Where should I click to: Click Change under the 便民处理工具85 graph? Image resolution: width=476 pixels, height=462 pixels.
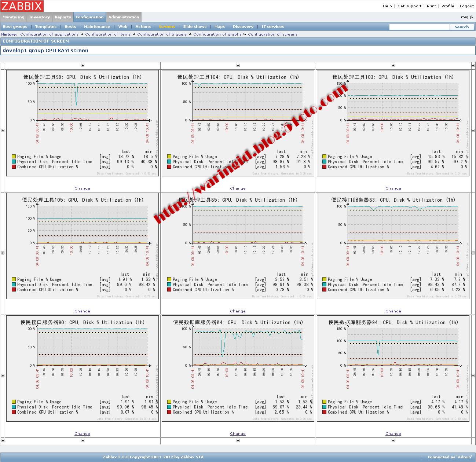(x=238, y=311)
